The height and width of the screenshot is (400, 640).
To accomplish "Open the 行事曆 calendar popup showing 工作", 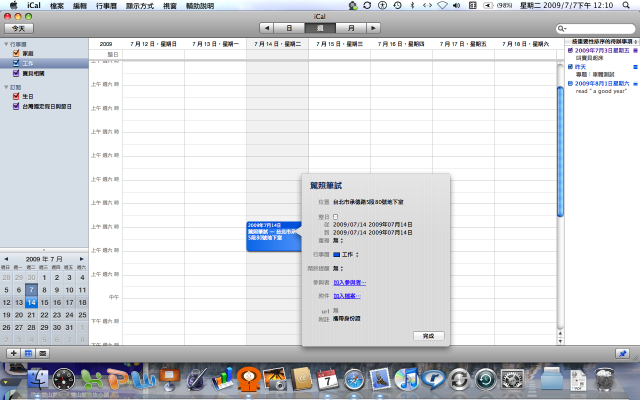I will (346, 254).
